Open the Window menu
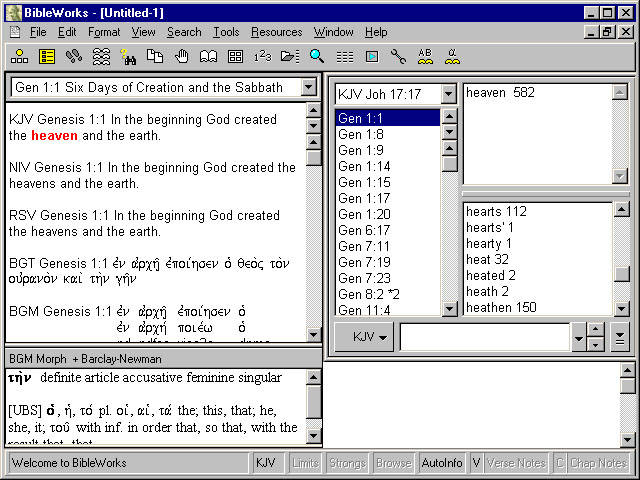 (x=333, y=32)
